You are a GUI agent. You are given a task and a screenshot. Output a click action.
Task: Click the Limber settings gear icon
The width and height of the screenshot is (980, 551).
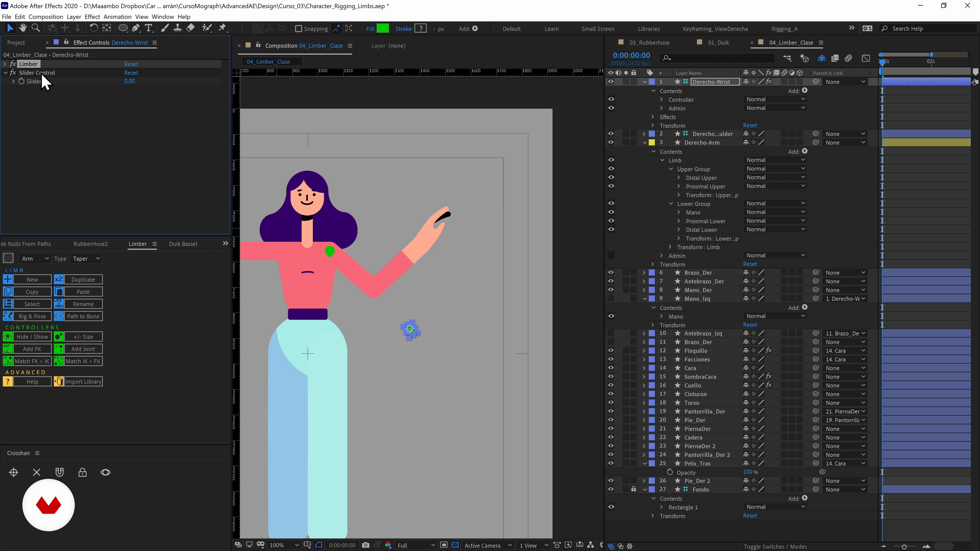(x=8, y=258)
